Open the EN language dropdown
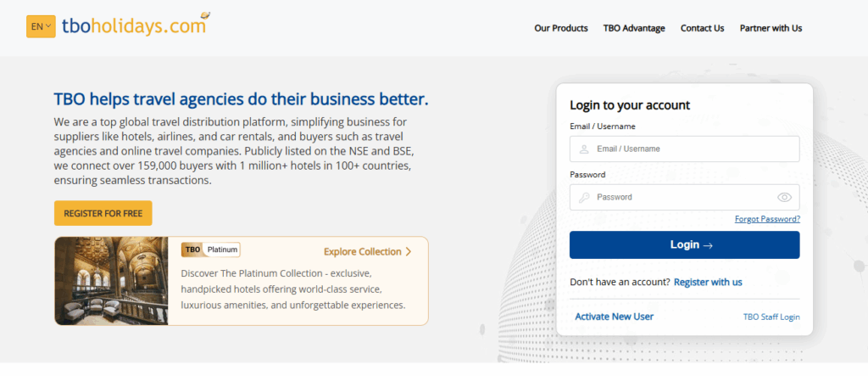868x376 pixels. 41,26
